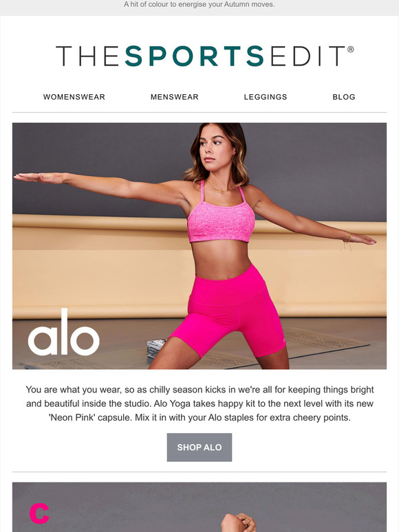
Task: Click the white alo logo overlay
Action: click(x=63, y=332)
